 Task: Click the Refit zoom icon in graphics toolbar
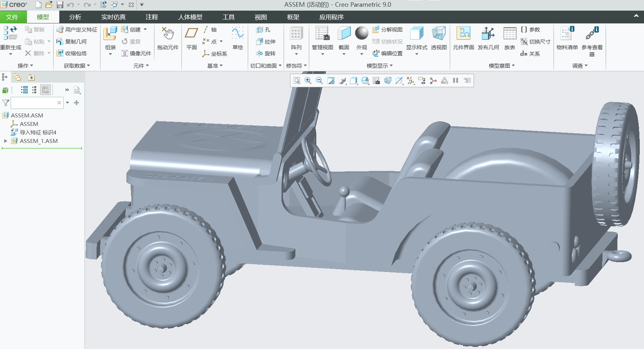pos(297,81)
